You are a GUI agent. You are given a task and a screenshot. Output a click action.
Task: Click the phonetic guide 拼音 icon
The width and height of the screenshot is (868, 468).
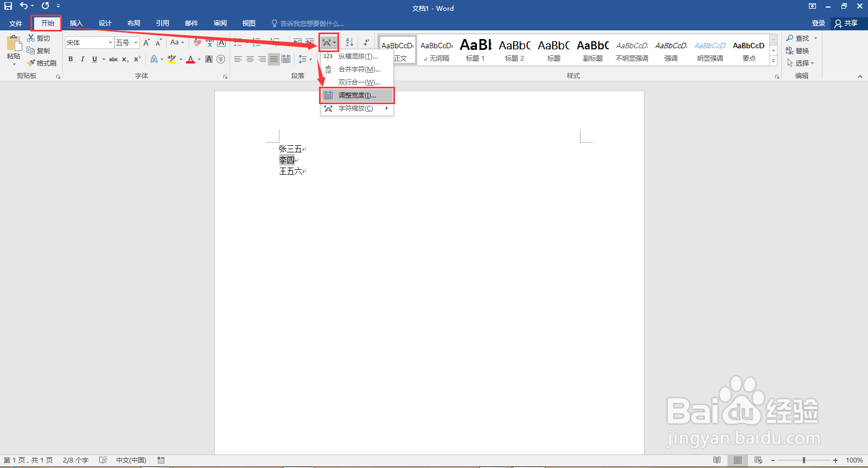point(209,42)
